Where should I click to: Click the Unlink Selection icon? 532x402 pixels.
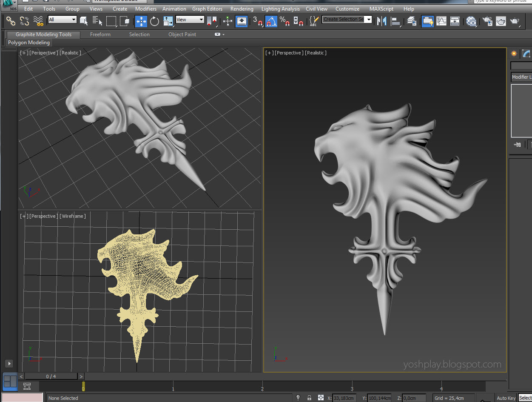(x=25, y=20)
